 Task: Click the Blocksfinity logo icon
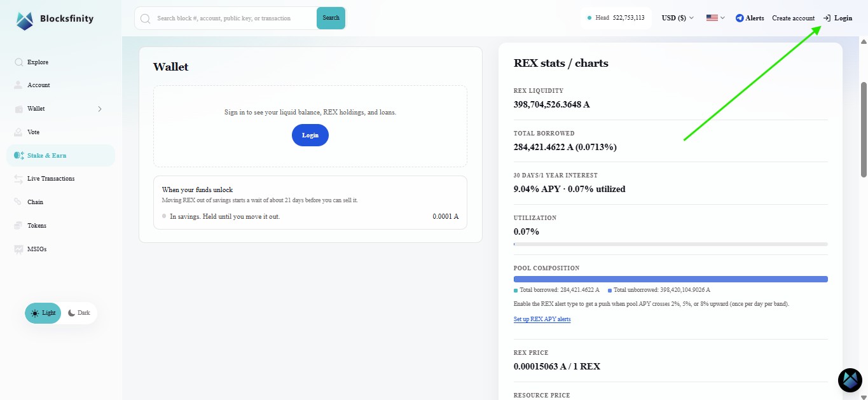pos(25,20)
